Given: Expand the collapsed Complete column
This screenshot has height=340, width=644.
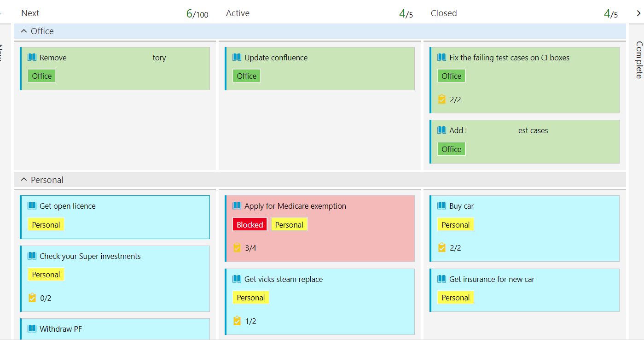Looking at the screenshot, I should point(638,60).
